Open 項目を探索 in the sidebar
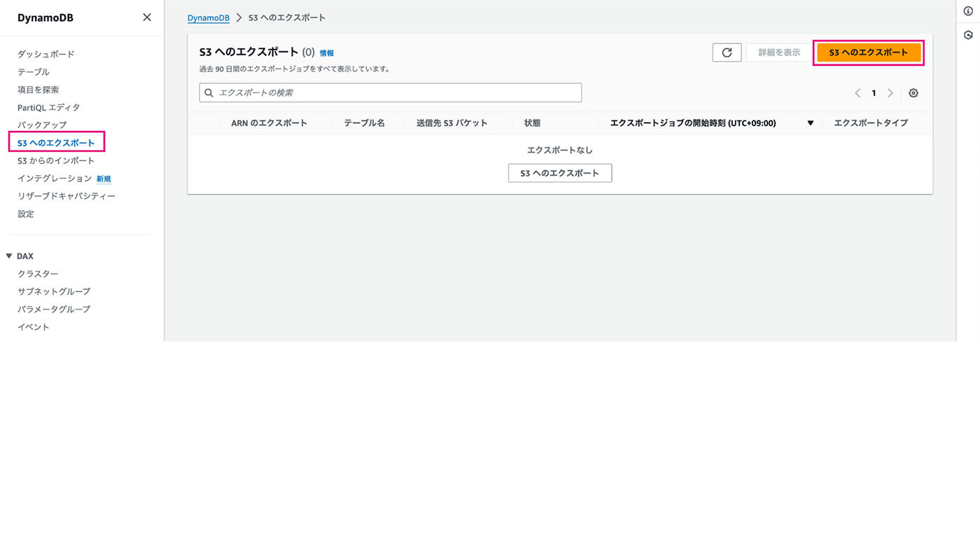Screen dimensions: 980x552 tap(38, 90)
